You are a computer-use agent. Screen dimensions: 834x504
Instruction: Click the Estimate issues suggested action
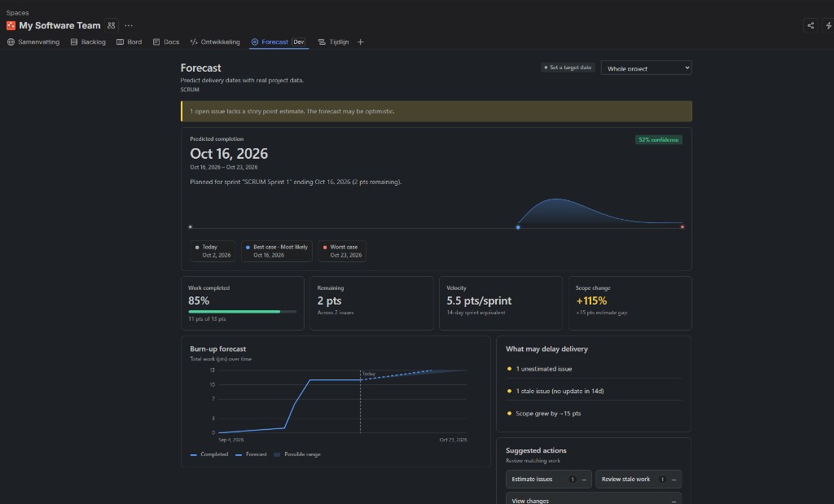(548, 479)
